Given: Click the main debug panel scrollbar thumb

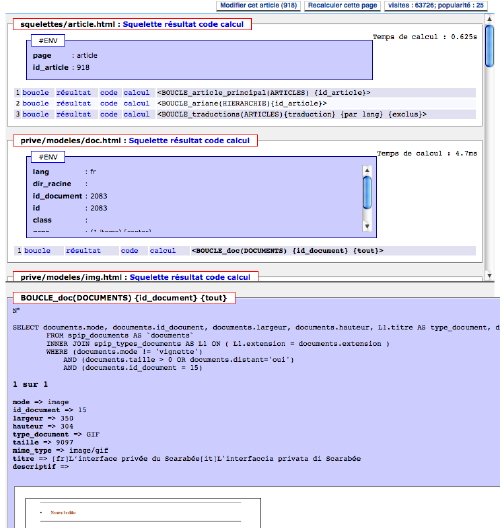Looking at the screenshot, I should 490,46.
